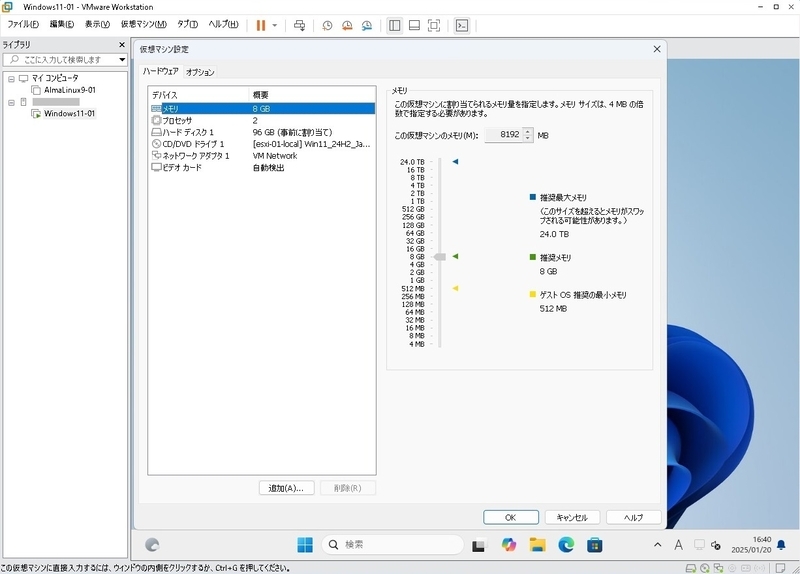Click the muted volume tray icon
The width and height of the screenshot is (800, 574).
coord(716,545)
